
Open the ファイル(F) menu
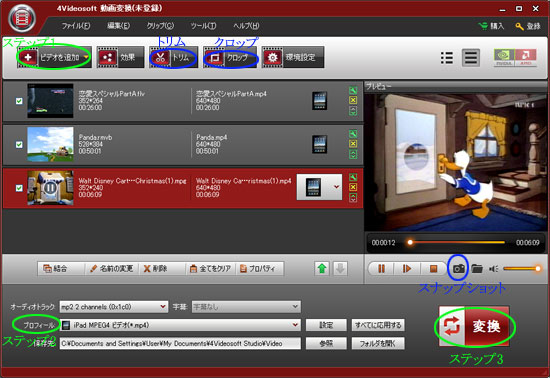click(x=76, y=26)
